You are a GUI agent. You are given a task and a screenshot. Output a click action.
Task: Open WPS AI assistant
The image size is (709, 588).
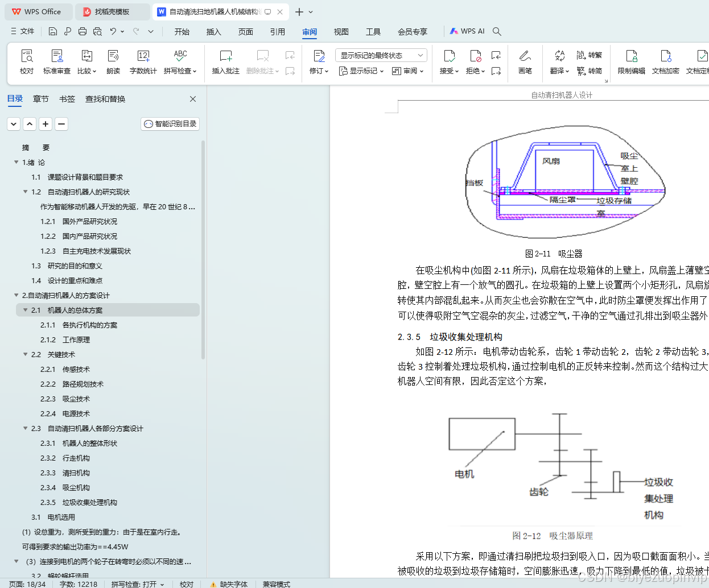tap(467, 31)
